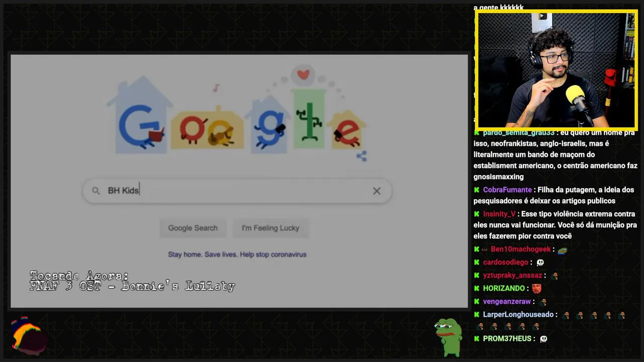
Task: Click the colorful hat avatar at bottom left
Action: pyautogui.click(x=29, y=336)
